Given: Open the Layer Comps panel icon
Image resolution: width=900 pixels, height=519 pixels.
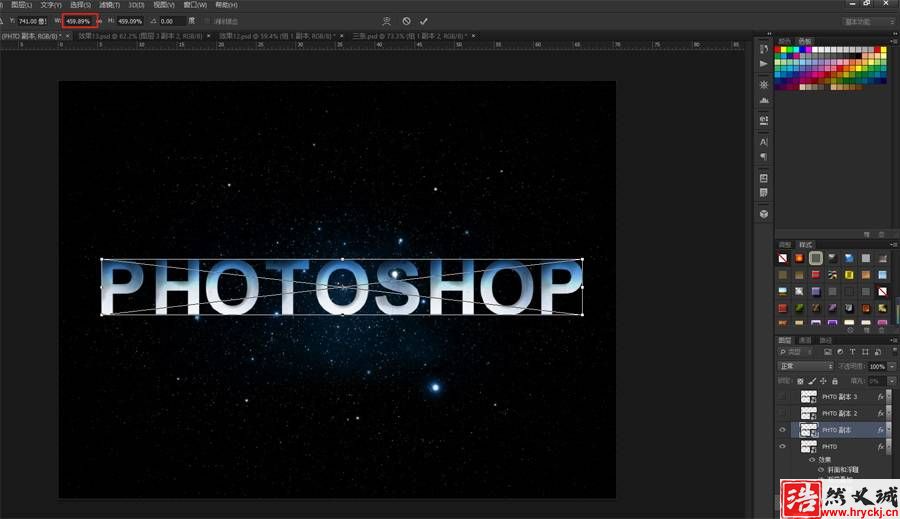Looking at the screenshot, I should 763,178.
